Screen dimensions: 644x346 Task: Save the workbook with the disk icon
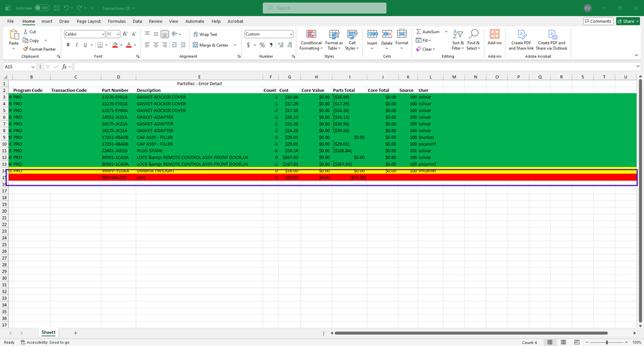[x=57, y=8]
